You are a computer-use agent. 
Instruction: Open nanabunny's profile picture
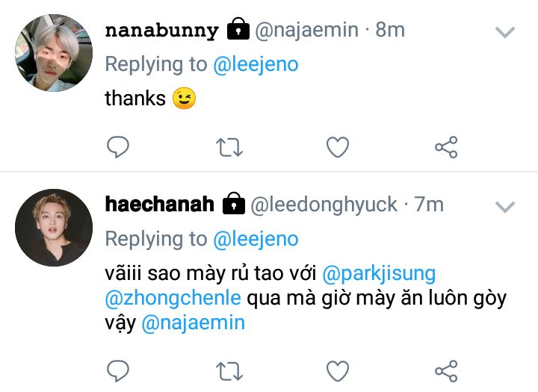(54, 53)
